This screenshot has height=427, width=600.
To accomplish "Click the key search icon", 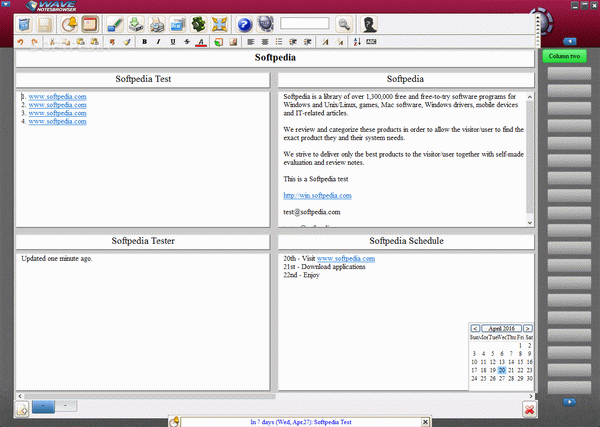I will [344, 24].
